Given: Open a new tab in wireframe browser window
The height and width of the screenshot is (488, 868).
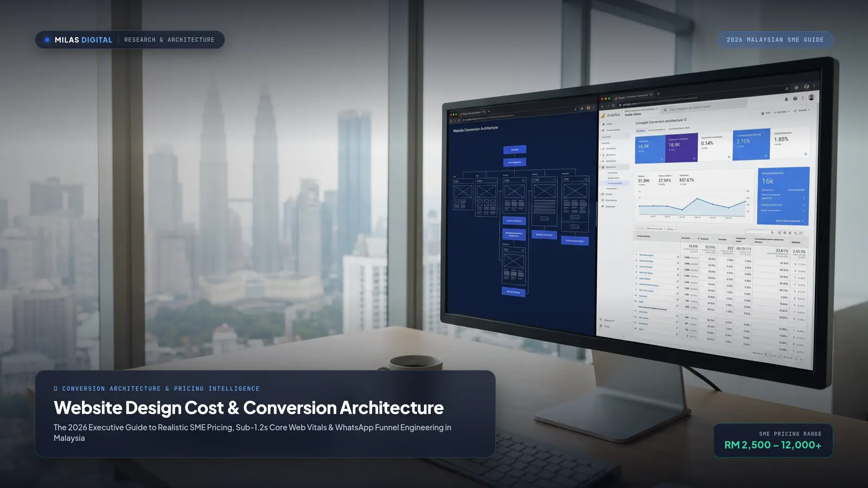Looking at the screenshot, I should pos(489,111).
